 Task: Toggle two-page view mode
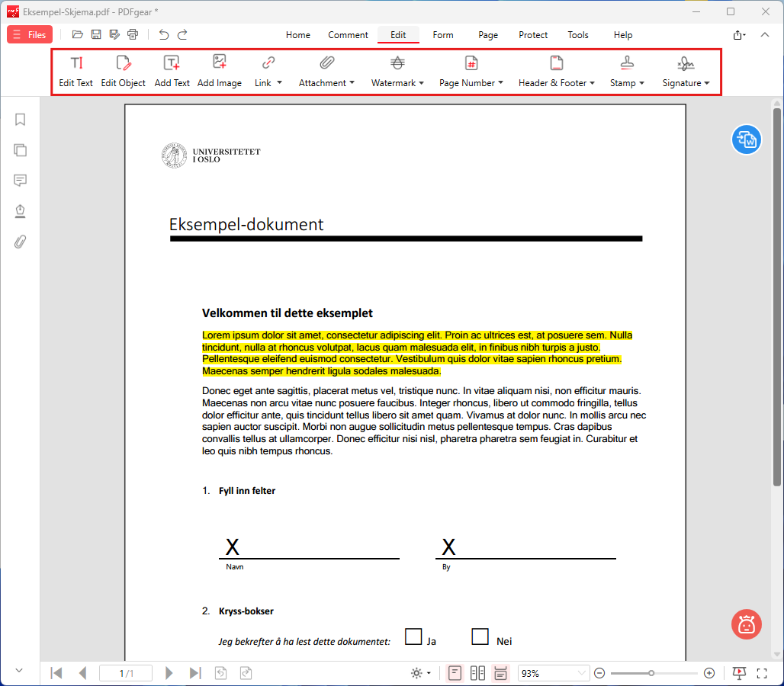pyautogui.click(x=477, y=673)
